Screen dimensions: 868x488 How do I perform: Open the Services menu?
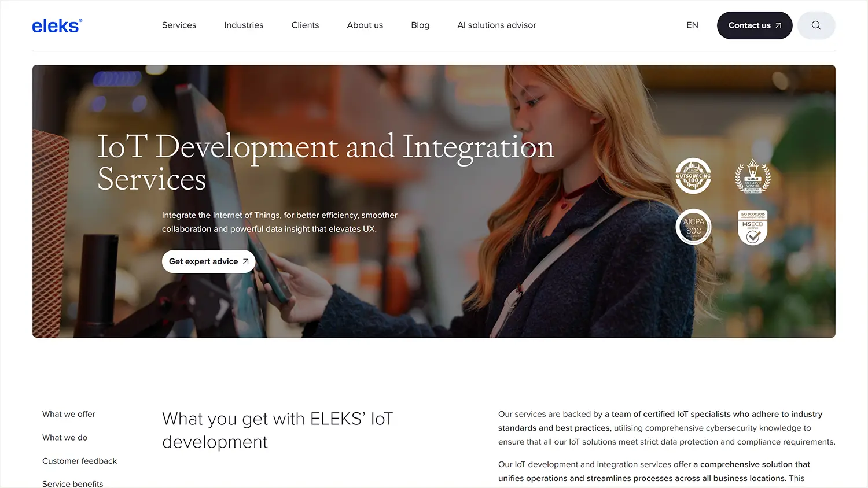[x=179, y=25]
